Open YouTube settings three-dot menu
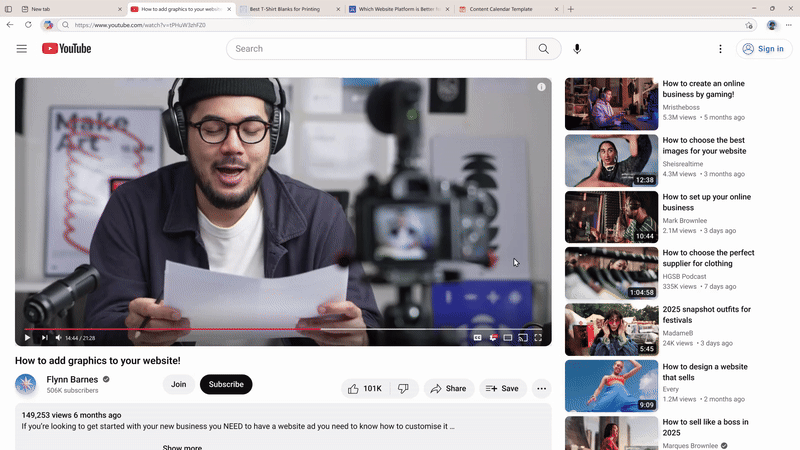800x450 pixels. [x=720, y=48]
